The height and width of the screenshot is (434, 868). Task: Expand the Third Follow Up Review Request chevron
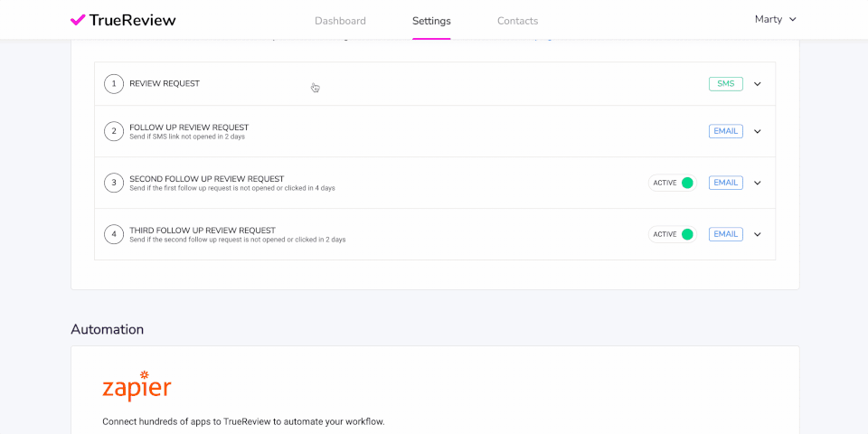[x=758, y=234]
